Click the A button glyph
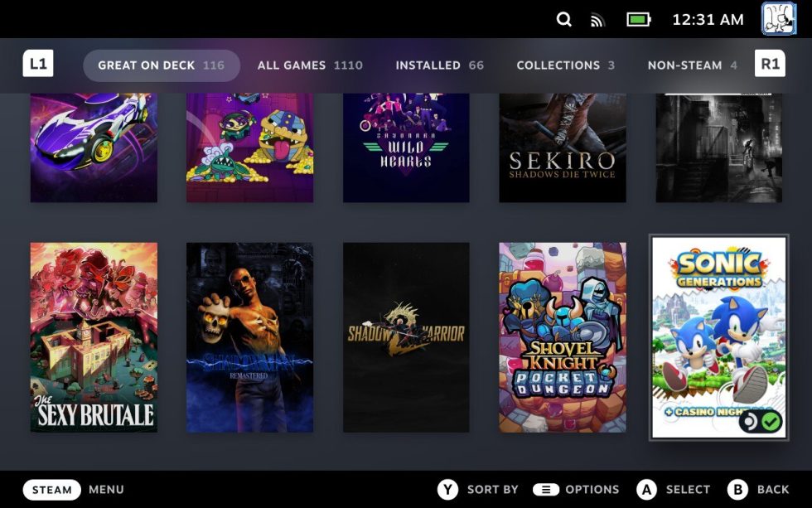812x508 pixels. [x=647, y=490]
